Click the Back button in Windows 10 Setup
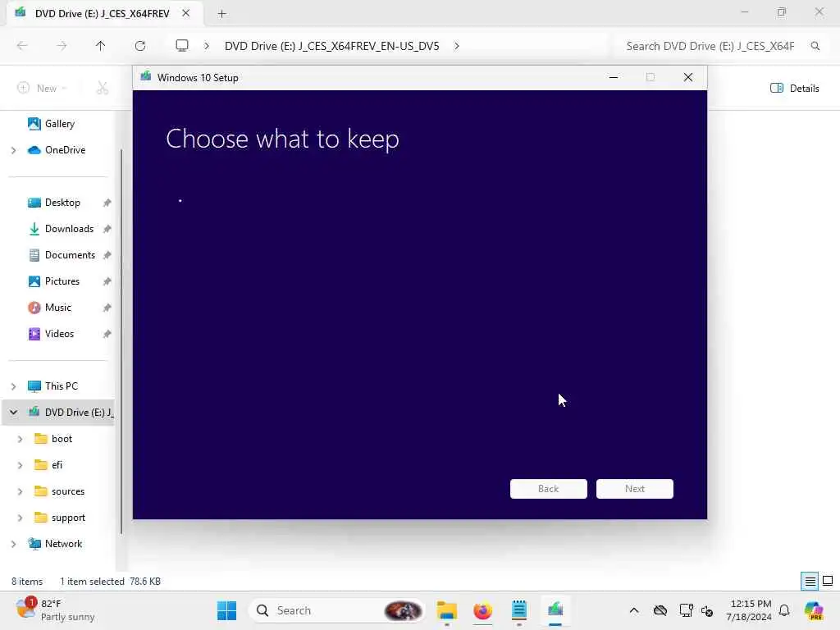Image resolution: width=840 pixels, height=630 pixels. (548, 489)
